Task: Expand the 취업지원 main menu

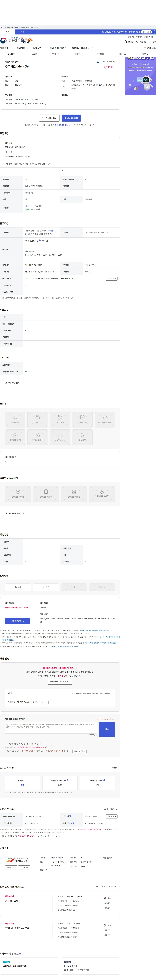Action: [22, 48]
